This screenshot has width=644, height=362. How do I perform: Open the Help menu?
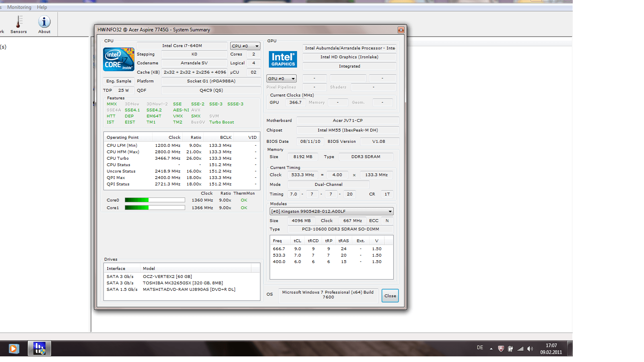(x=42, y=7)
